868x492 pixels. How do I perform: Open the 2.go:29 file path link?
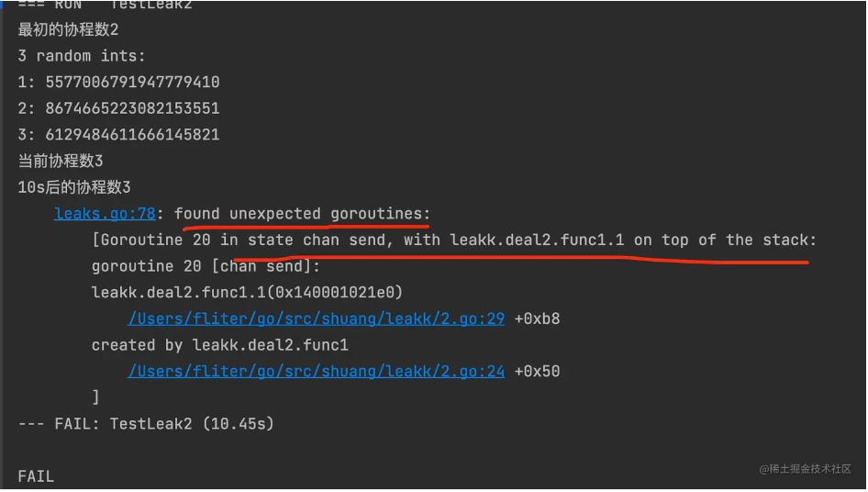pos(316,319)
